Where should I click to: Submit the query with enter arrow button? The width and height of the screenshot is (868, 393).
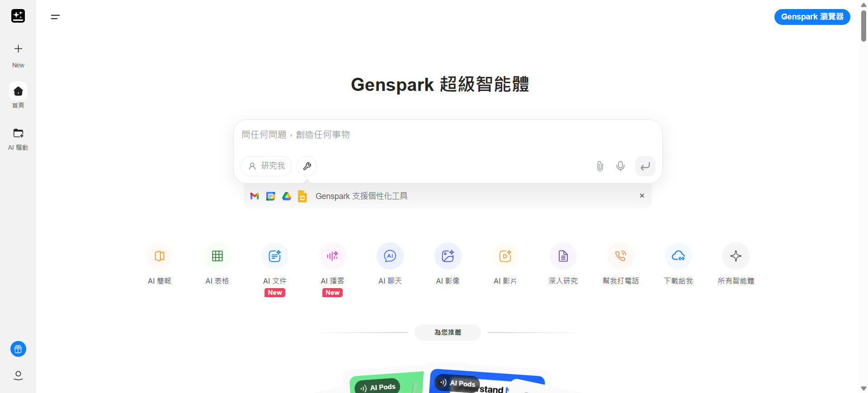point(645,166)
